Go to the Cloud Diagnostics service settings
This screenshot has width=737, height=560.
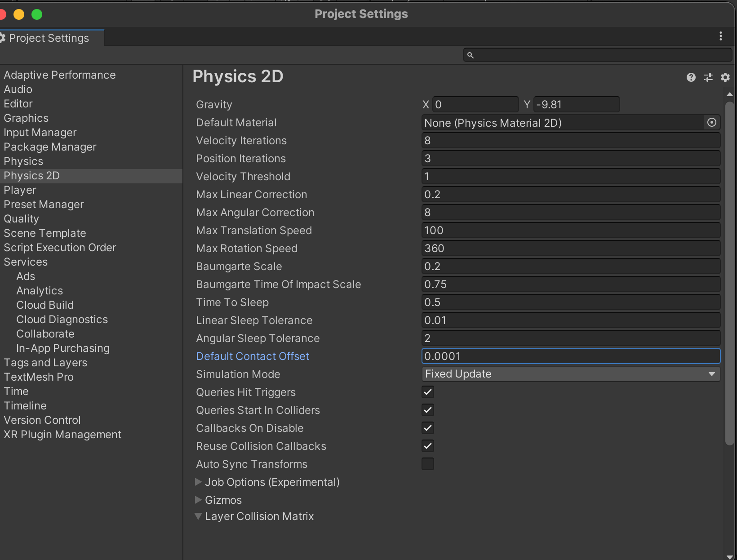coord(62,320)
